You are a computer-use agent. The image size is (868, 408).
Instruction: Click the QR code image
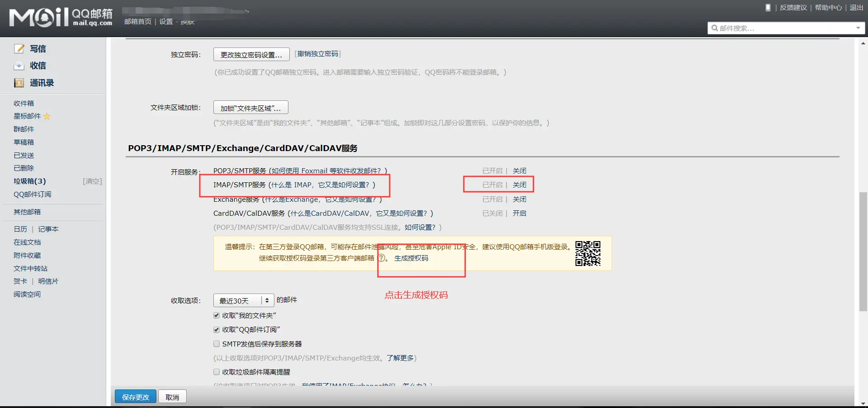point(588,253)
